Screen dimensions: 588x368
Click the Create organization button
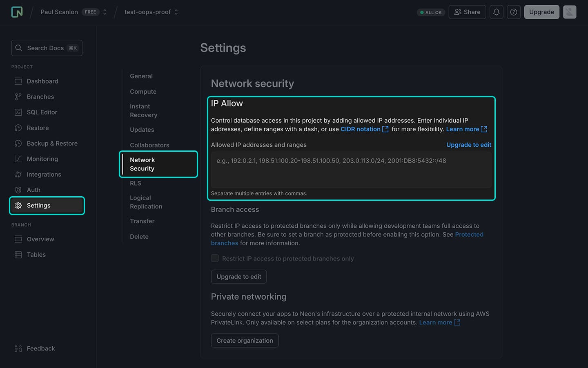coord(245,340)
